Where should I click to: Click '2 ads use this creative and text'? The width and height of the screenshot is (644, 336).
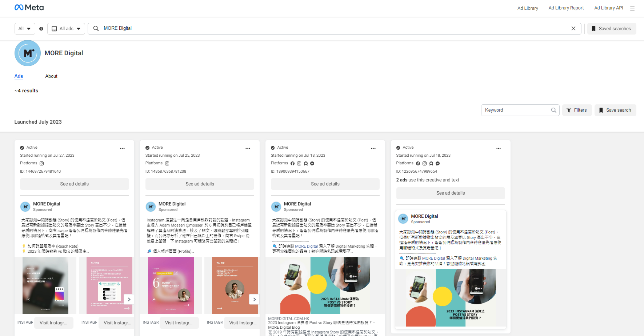428,180
